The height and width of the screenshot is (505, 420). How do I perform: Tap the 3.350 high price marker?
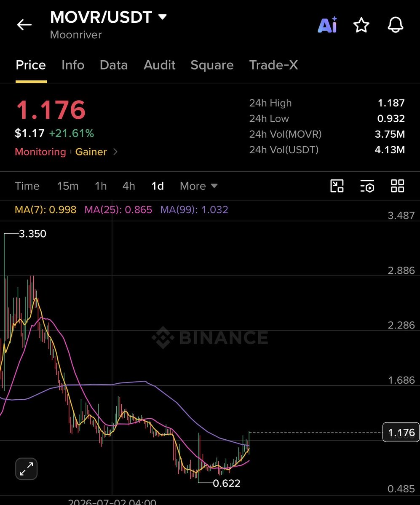[x=32, y=233]
